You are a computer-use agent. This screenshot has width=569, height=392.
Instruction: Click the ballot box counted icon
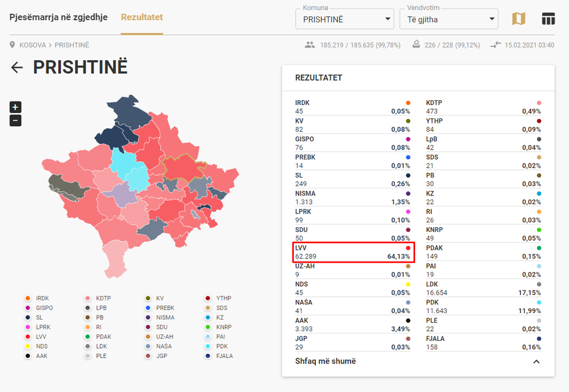(x=416, y=45)
